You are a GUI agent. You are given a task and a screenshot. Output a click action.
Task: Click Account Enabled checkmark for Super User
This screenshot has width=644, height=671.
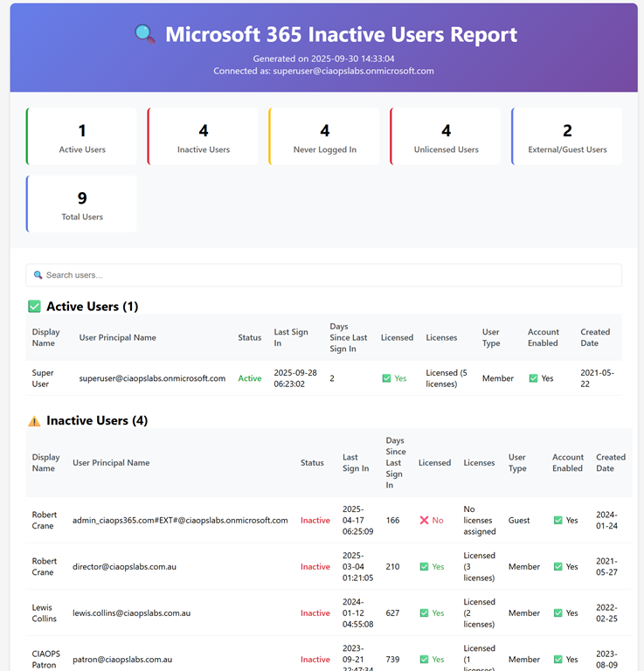click(534, 378)
